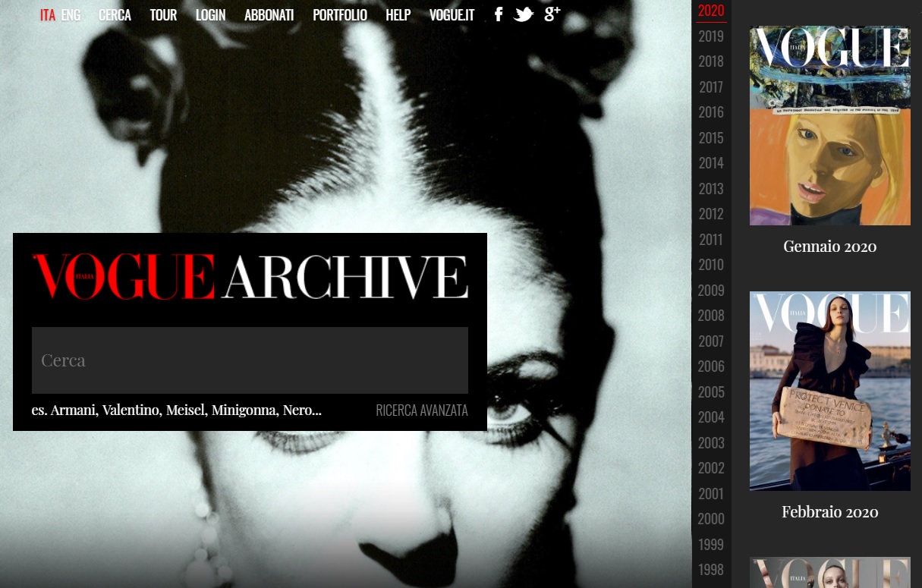
Task: Click the 'es. Armani, Valentino, Meisel' suggestions text
Action: [x=177, y=410]
